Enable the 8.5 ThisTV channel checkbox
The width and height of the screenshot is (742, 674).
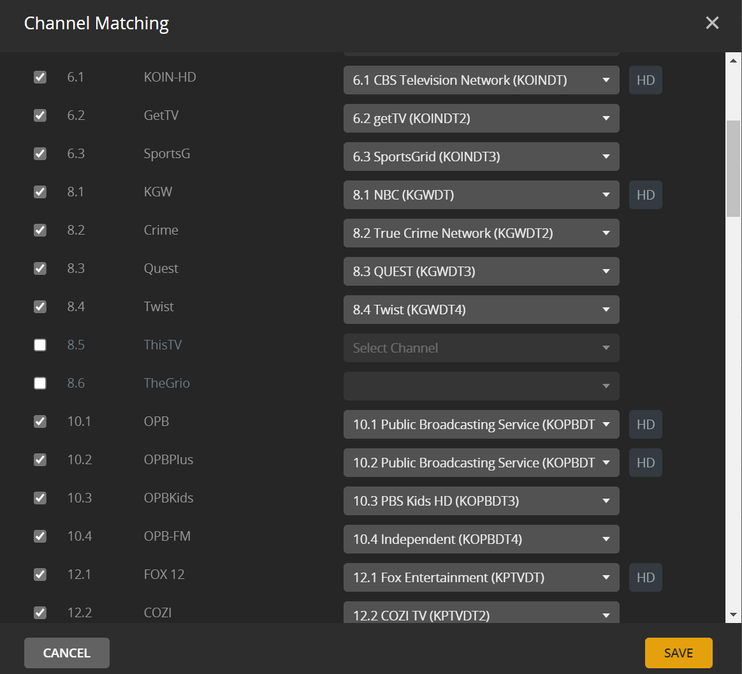pyautogui.click(x=40, y=345)
